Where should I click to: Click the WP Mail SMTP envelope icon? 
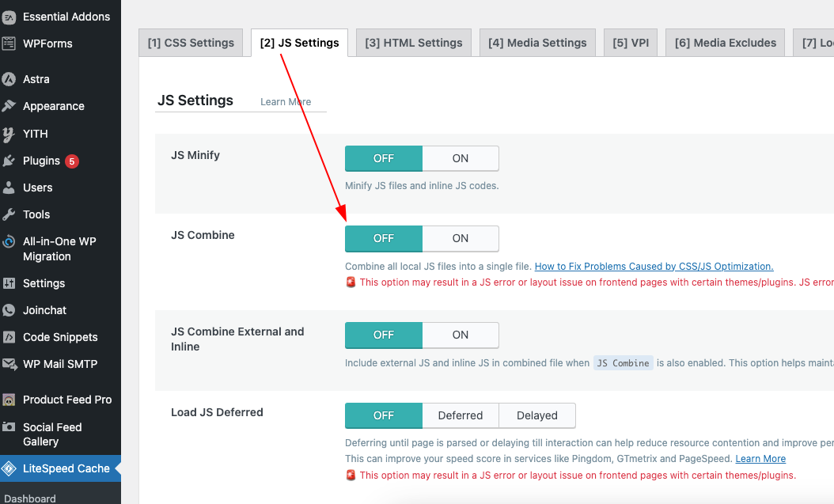[x=9, y=364]
